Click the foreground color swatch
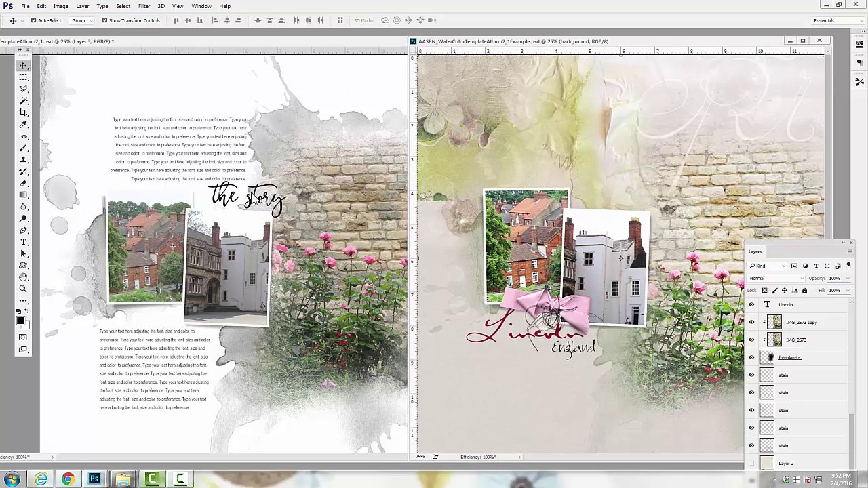 (20, 320)
